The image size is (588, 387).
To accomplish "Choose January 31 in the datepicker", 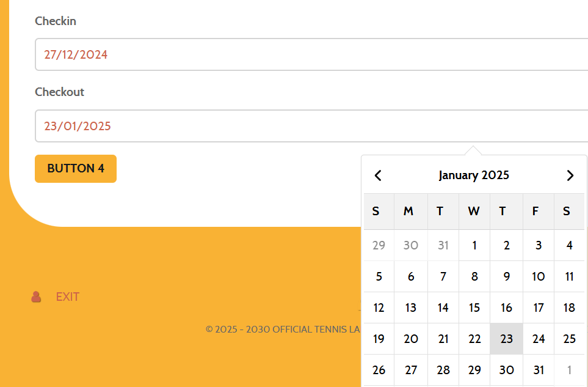I will coord(539,370).
